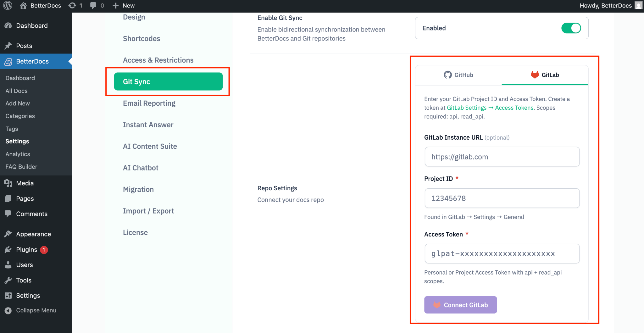Click the Users person icon

click(x=8, y=265)
